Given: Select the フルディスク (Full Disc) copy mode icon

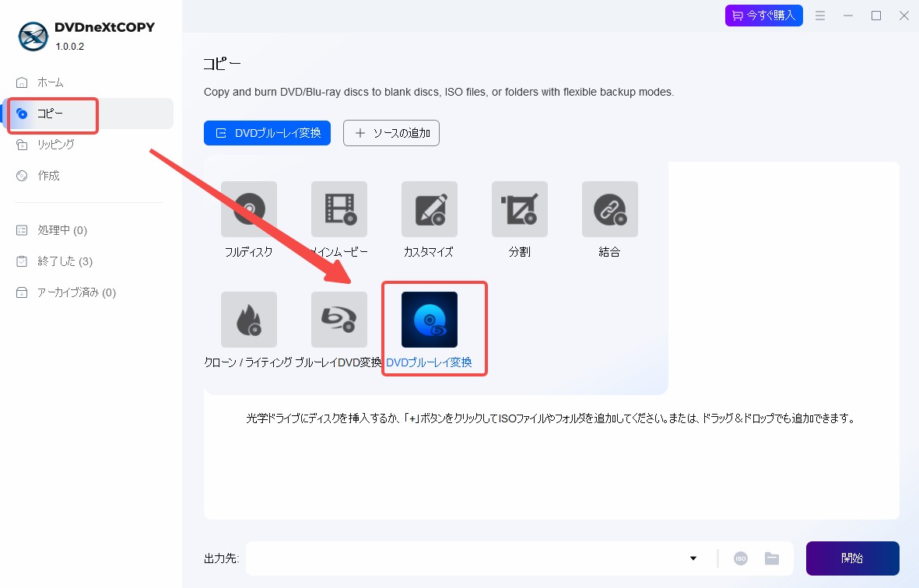Looking at the screenshot, I should pyautogui.click(x=248, y=209).
